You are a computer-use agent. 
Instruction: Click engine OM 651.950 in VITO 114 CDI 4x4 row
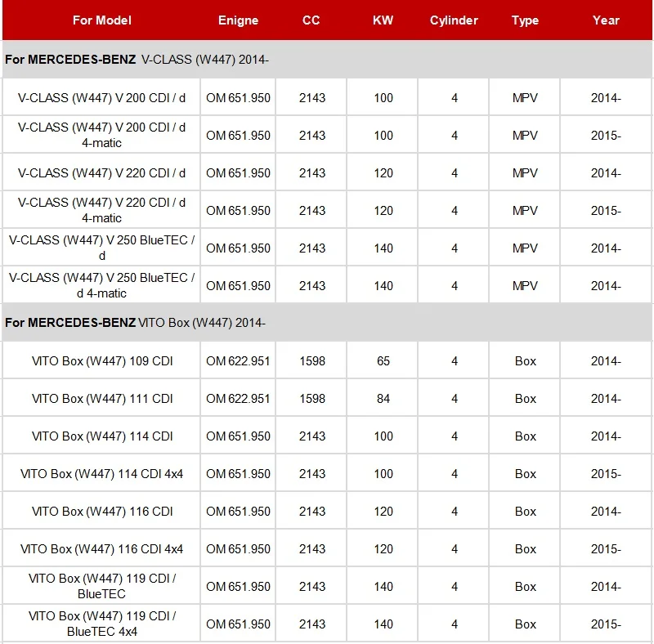[238, 473]
